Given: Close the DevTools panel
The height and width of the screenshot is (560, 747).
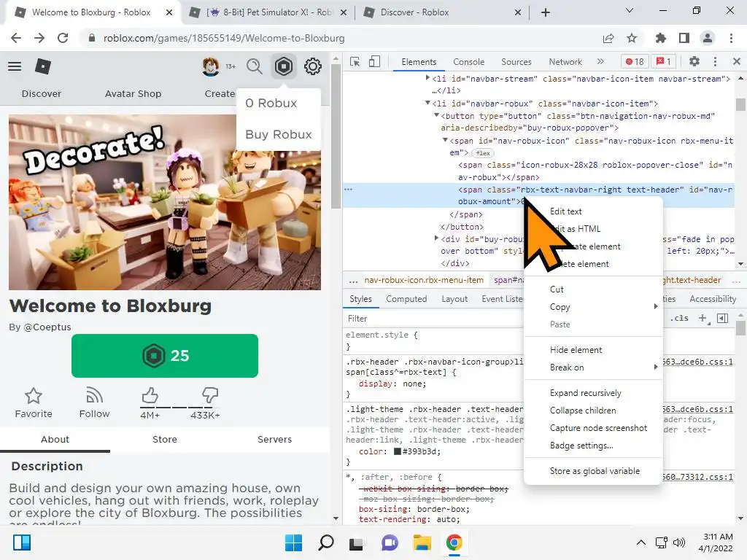Looking at the screenshot, I should 737,61.
